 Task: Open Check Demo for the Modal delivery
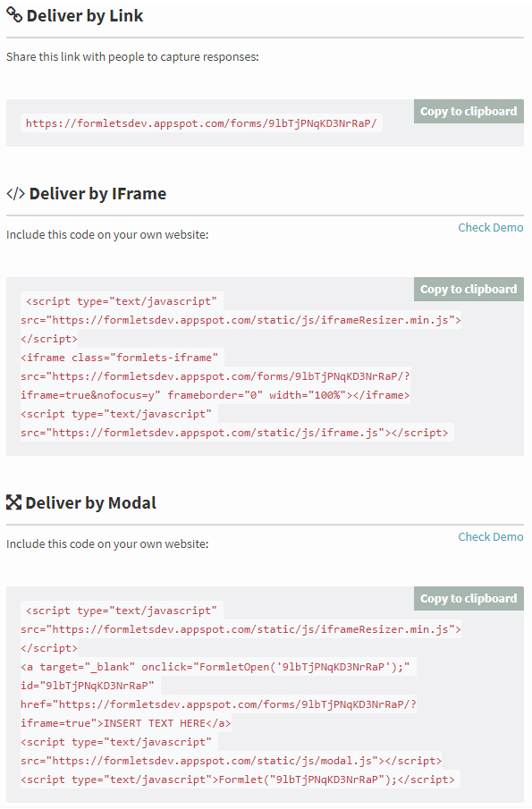point(491,536)
